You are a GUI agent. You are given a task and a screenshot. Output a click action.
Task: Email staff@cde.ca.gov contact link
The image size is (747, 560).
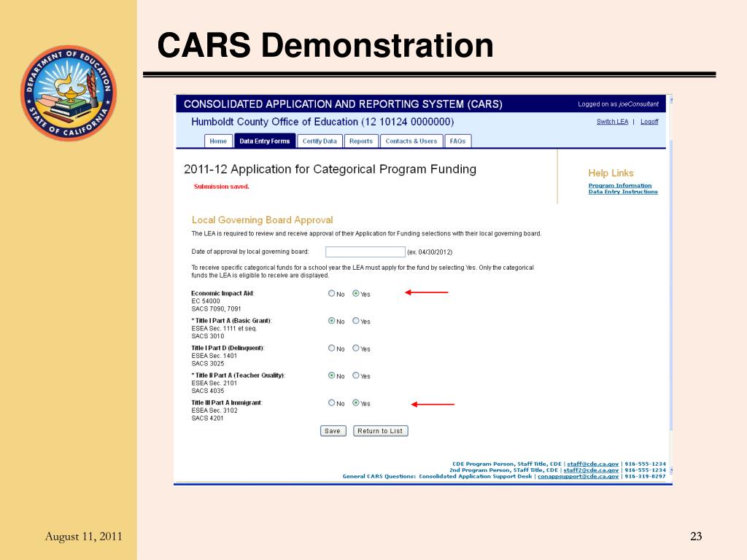click(x=592, y=464)
